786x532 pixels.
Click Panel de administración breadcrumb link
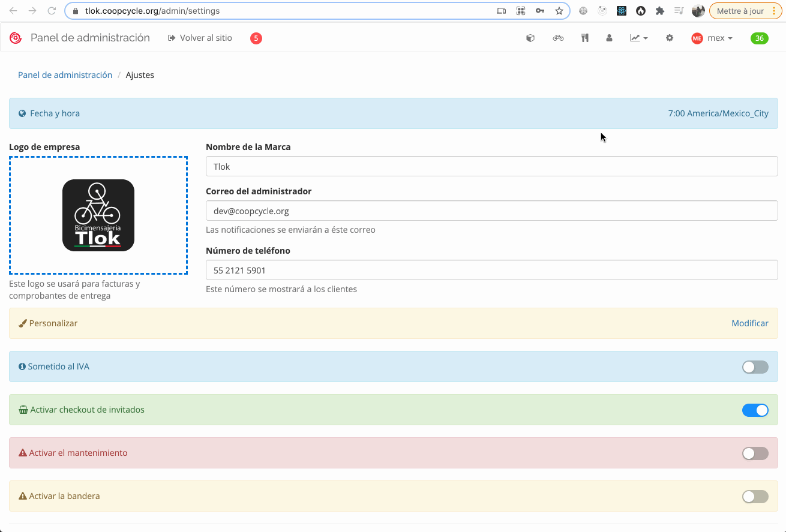(x=65, y=75)
